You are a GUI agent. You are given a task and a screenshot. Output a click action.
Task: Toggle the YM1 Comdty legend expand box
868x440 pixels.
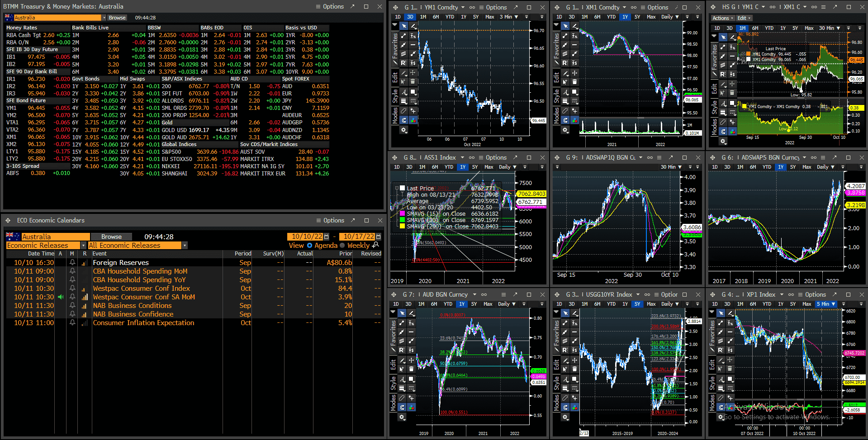[743, 54]
